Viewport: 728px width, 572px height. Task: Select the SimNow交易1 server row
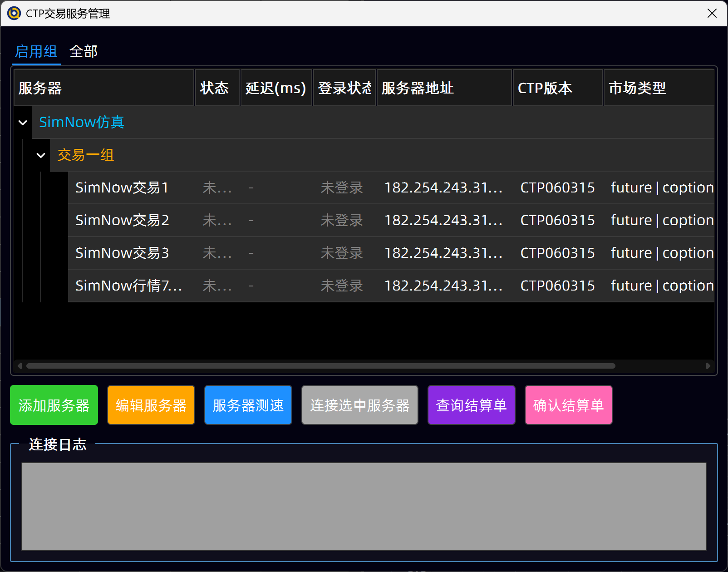tap(122, 187)
